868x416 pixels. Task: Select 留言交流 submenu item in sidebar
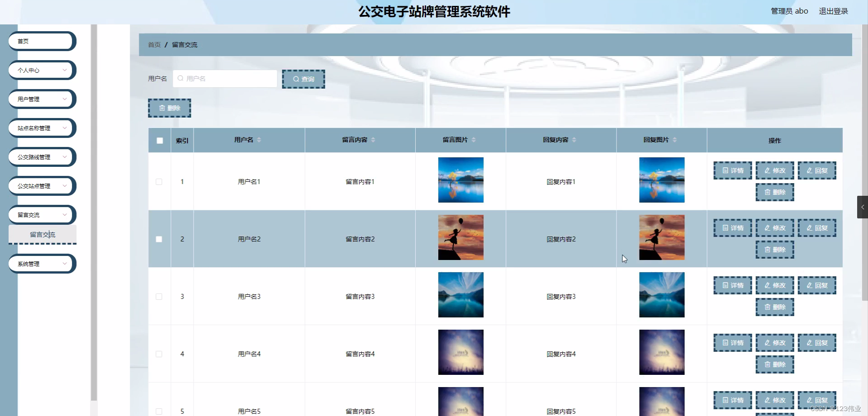42,234
